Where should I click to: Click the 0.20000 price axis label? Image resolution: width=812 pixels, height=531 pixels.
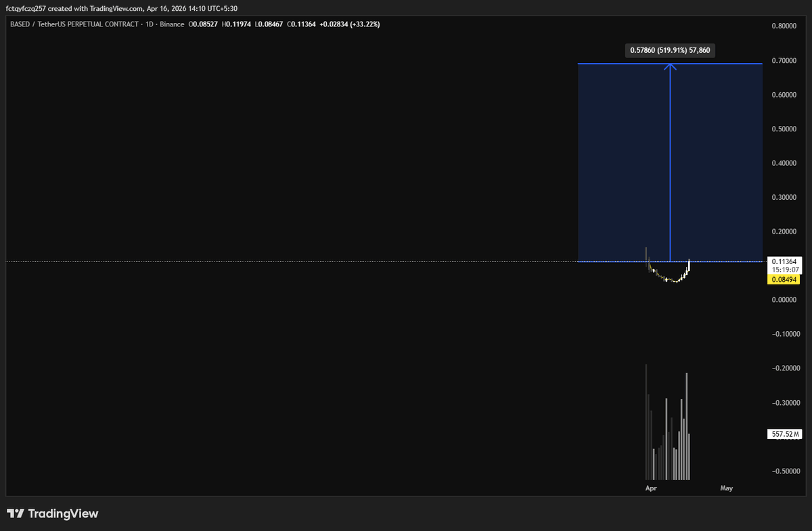pos(784,232)
